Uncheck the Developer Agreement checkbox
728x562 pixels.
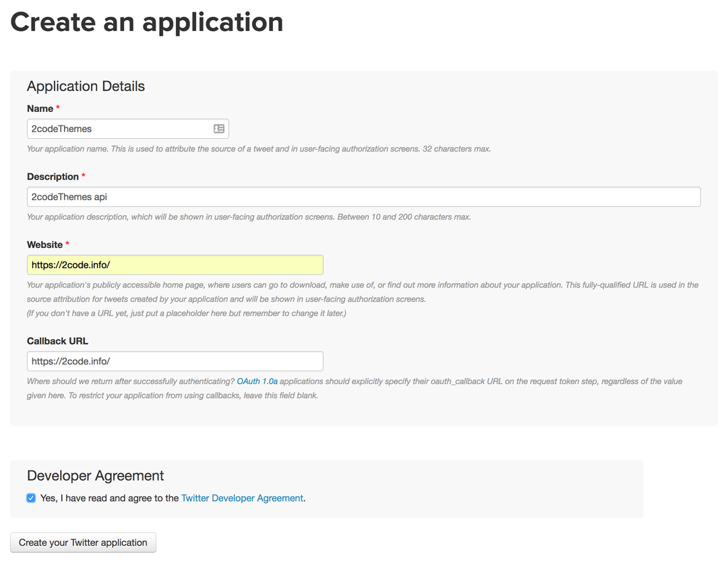pos(31,498)
